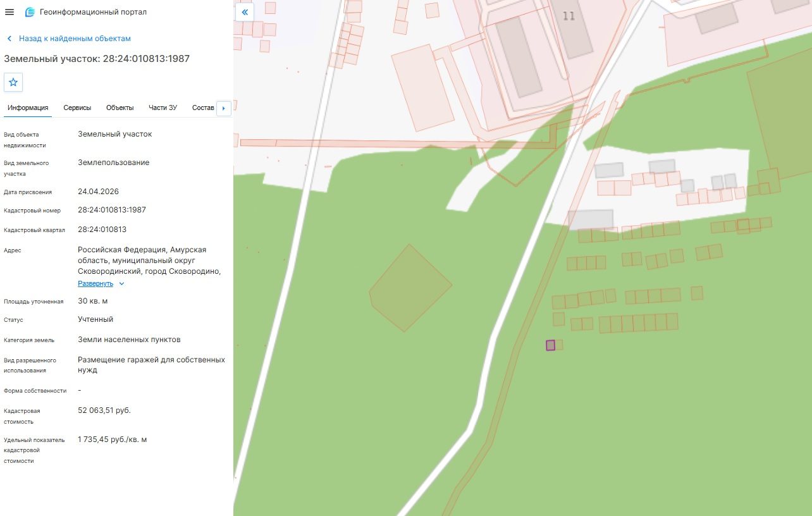Viewport: 812px width, 516px height.
Task: Show more tabs via right arrow
Action: (x=223, y=108)
